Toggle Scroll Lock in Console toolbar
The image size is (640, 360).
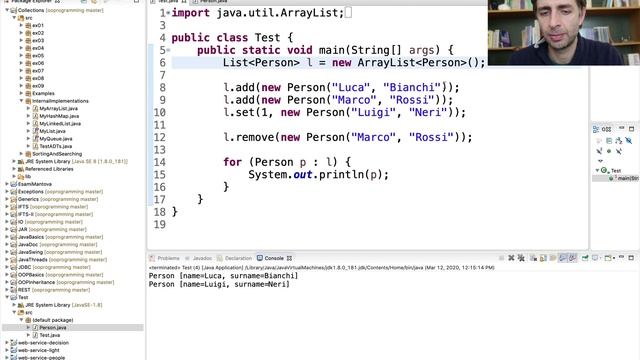coord(543,258)
